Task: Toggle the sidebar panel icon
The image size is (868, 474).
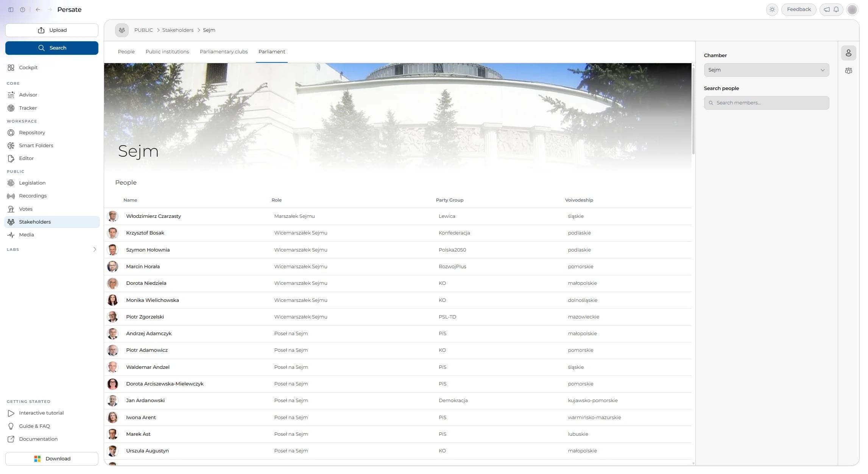Action: [11, 10]
